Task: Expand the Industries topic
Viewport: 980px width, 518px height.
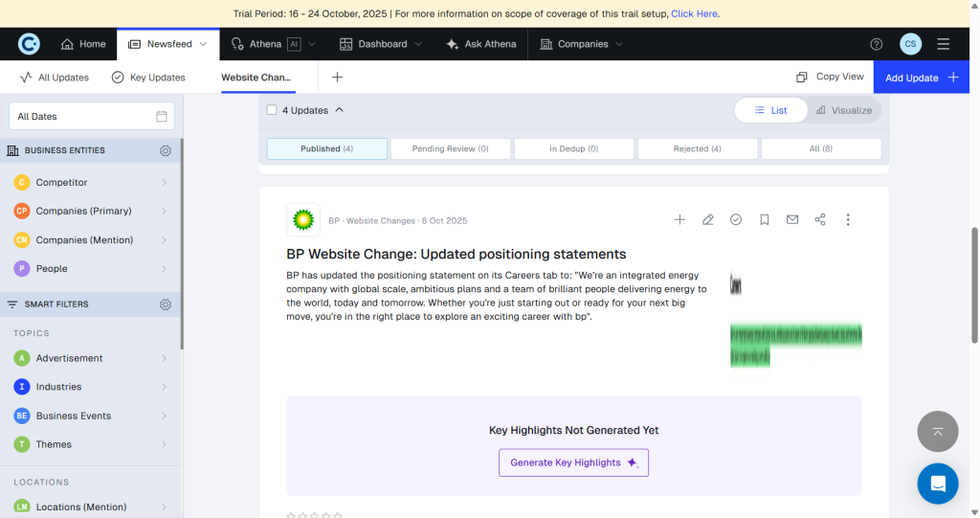Action: (x=164, y=387)
